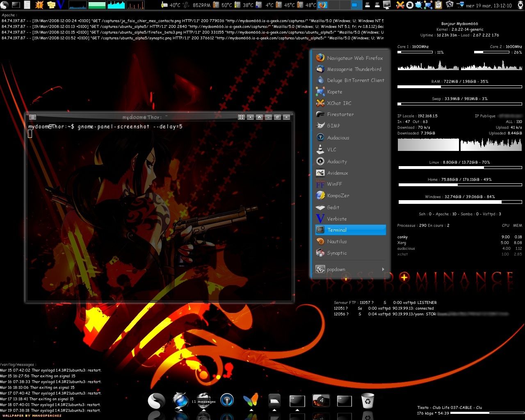Choose Kopete in the launcher menu
Image resolution: width=525 pixels, height=420 pixels.
pyautogui.click(x=351, y=92)
